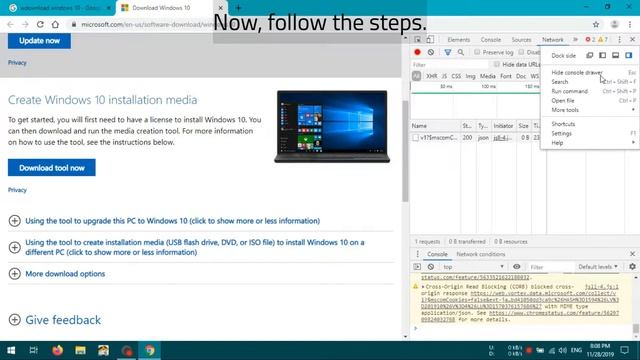
Task: Open the Privacy link under Download tool
Action: 17,190
